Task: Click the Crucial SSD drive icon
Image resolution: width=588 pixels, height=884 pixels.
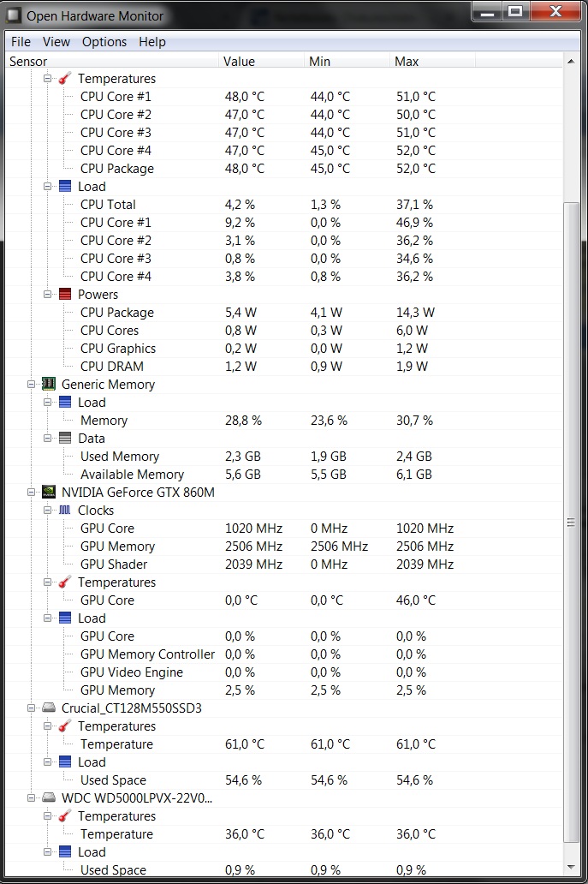Action: (x=49, y=708)
